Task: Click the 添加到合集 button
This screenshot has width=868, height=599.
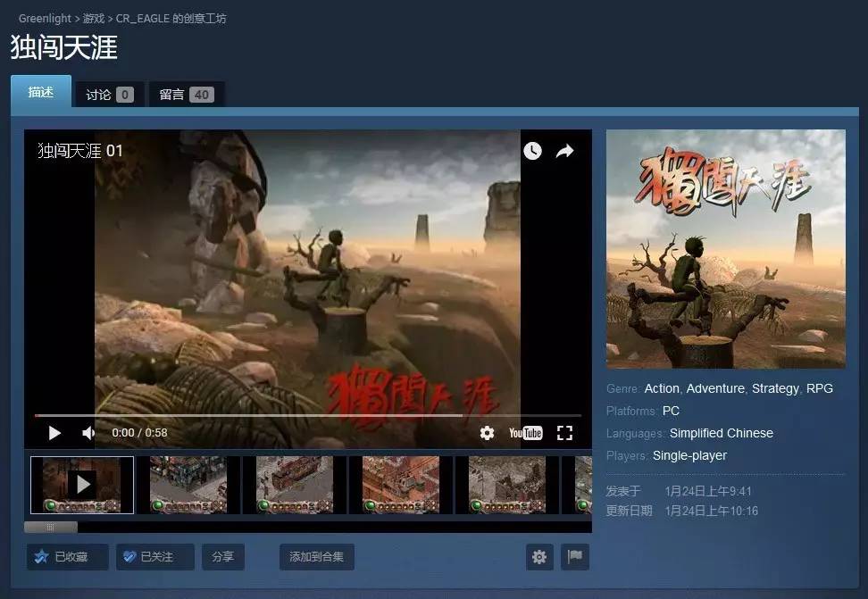Action: (x=317, y=557)
